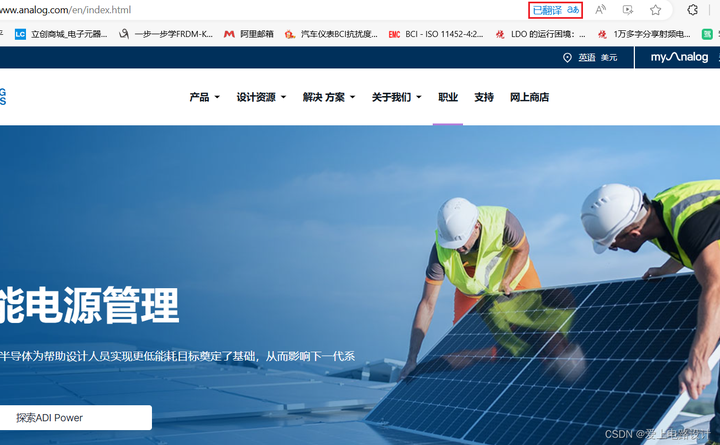Expand the 产品 dropdown menu
The height and width of the screenshot is (445, 720).
[204, 97]
